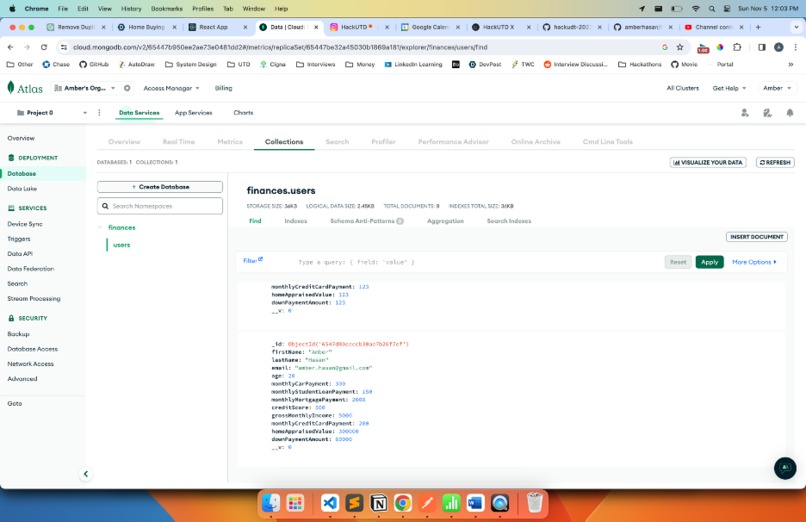Image resolution: width=806 pixels, height=522 pixels.
Task: Switch to the App Services tab
Action: 193,113
